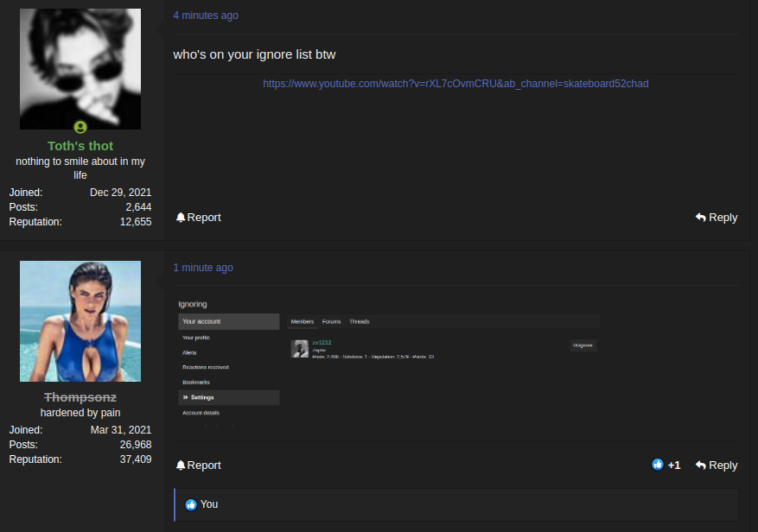Viewport: 758px width, 532px height.
Task: Enlarge the embedded Ignoring settings screenshot
Action: click(x=389, y=363)
